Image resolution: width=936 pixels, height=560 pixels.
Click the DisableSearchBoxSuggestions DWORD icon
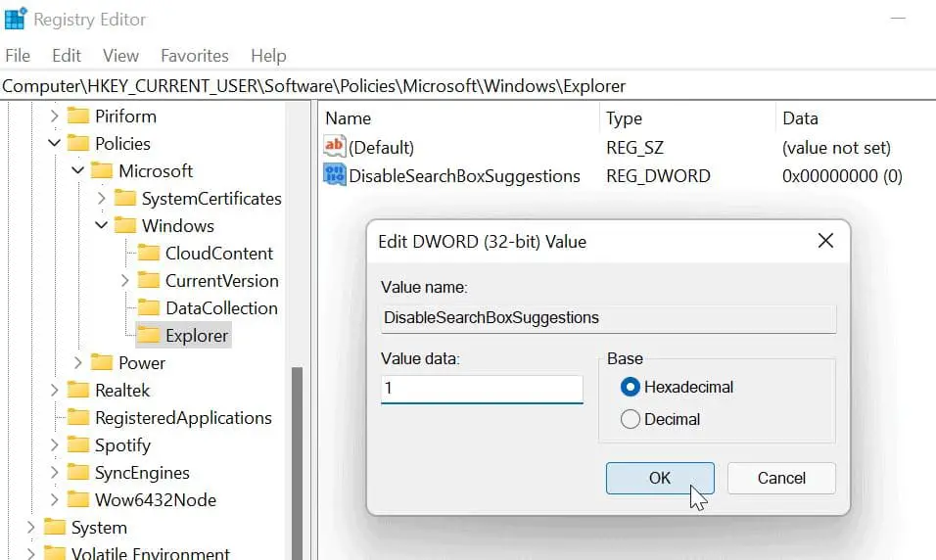coord(334,175)
